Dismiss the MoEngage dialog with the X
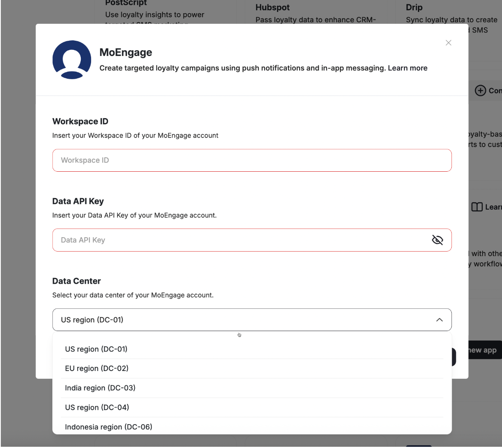 click(448, 42)
